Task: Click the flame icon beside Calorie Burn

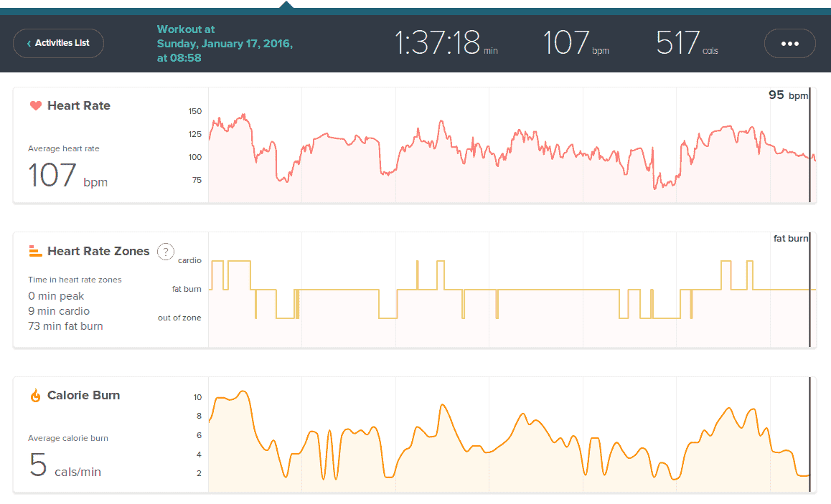Action: [x=35, y=396]
